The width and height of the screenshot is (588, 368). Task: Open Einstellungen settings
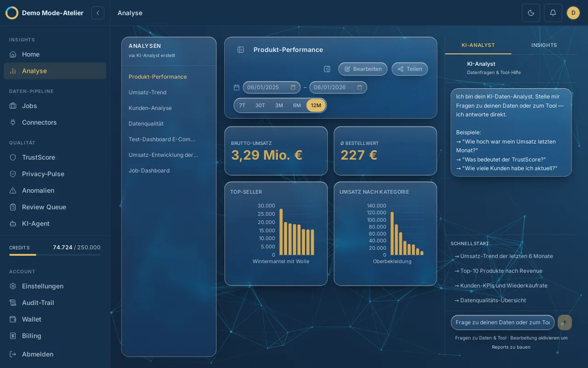(x=55, y=286)
